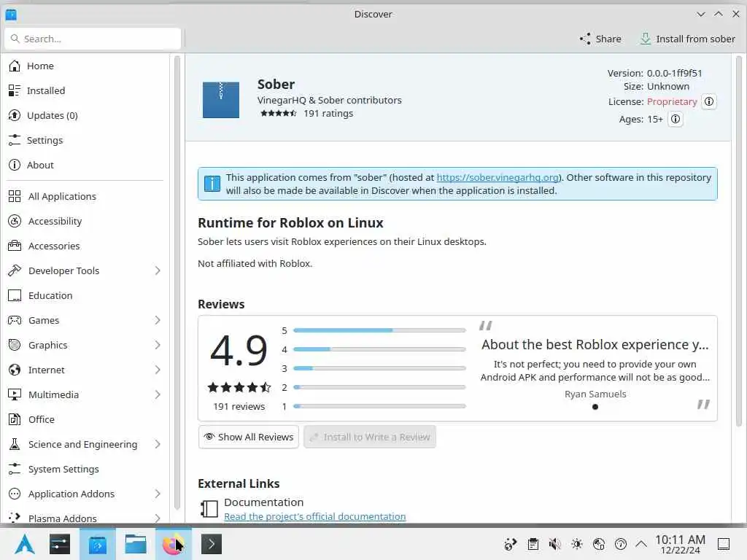The height and width of the screenshot is (560, 747).
Task: Click the Application Addons icon
Action: 15,494
